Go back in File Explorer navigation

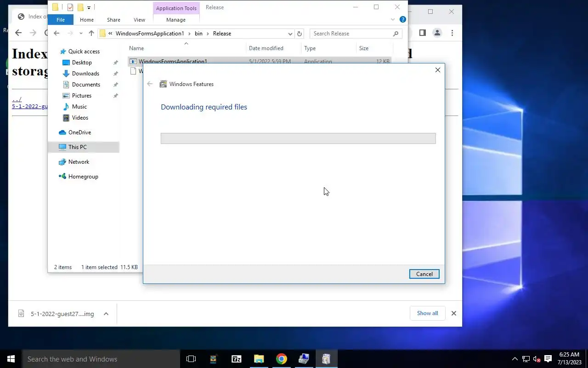click(x=57, y=33)
